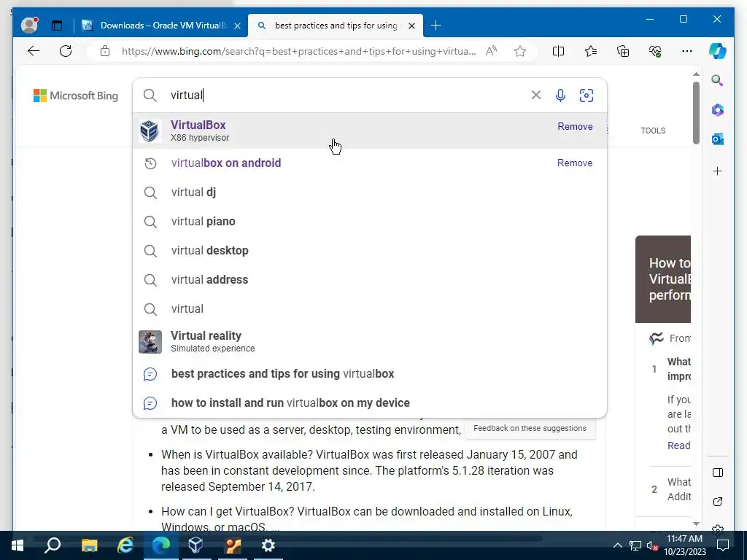Open the Edge profile avatar
Viewport: 747px width, 560px height.
[29, 26]
